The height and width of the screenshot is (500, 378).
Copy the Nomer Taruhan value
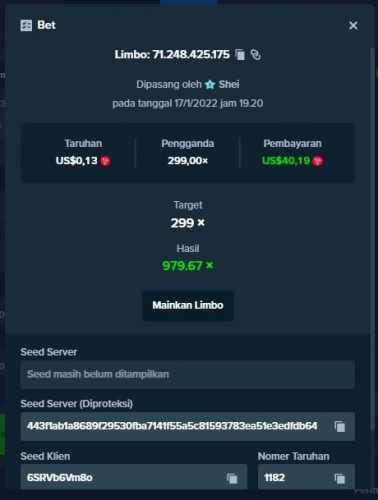340,478
